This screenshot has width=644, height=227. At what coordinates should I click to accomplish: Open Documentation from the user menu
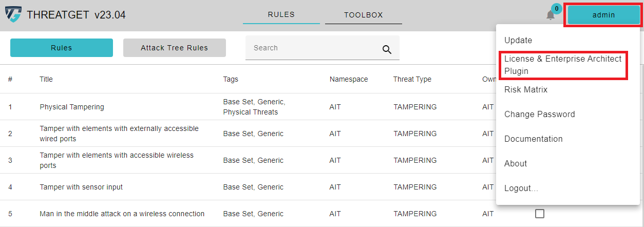[x=533, y=139]
